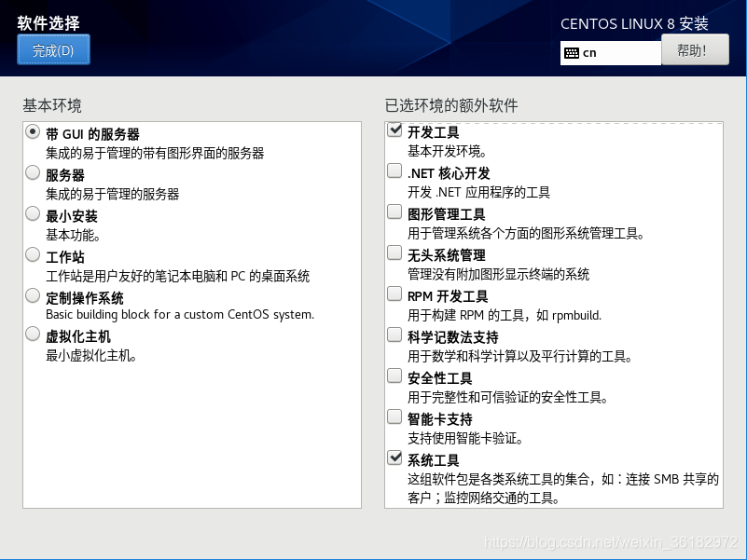The image size is (747, 560).
Task: Click the 基本功能。 description text
Action: [73, 235]
